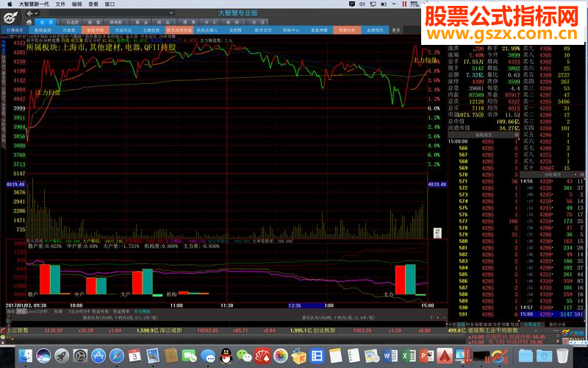Screen dimensions: 588x368
Task: Open Microsoft Excel icon in dock
Action: click(x=409, y=355)
